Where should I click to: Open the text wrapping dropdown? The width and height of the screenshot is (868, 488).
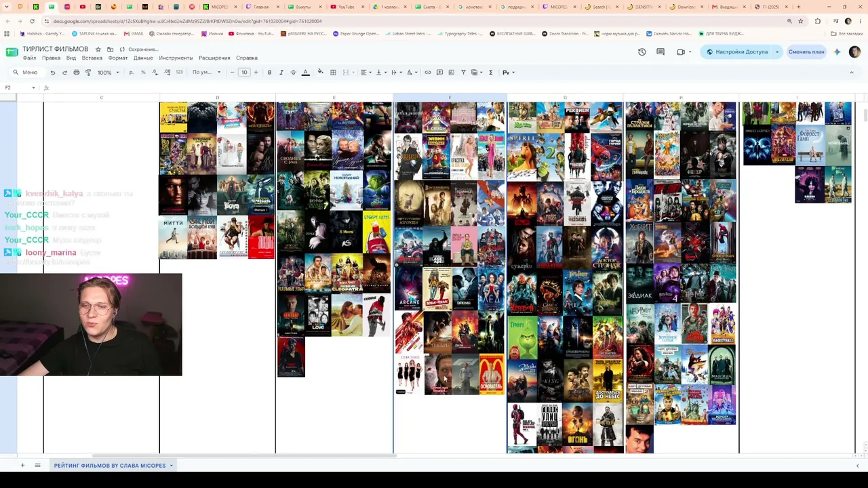[395, 73]
